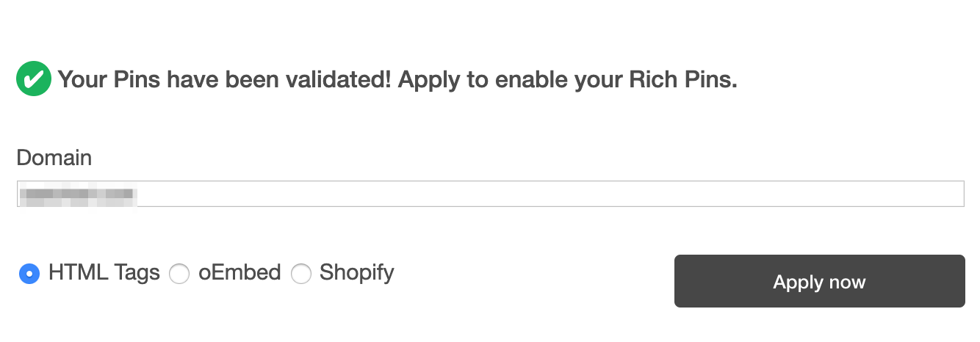Click the white tick inside green circle
The width and height of the screenshot is (980, 342).
pyautogui.click(x=34, y=79)
